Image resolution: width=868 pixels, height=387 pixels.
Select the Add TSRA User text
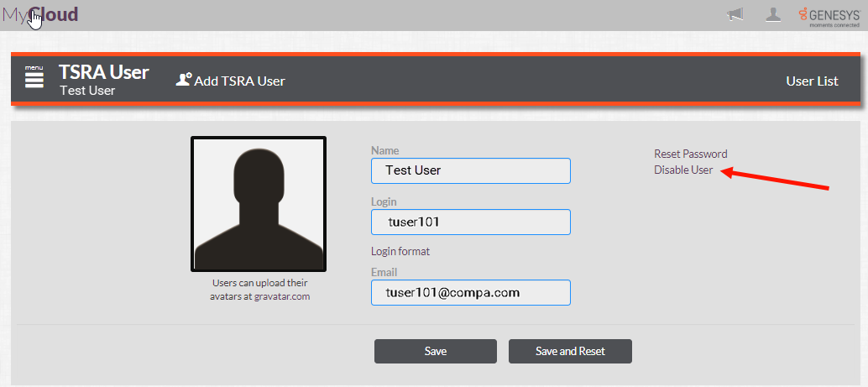pos(239,81)
